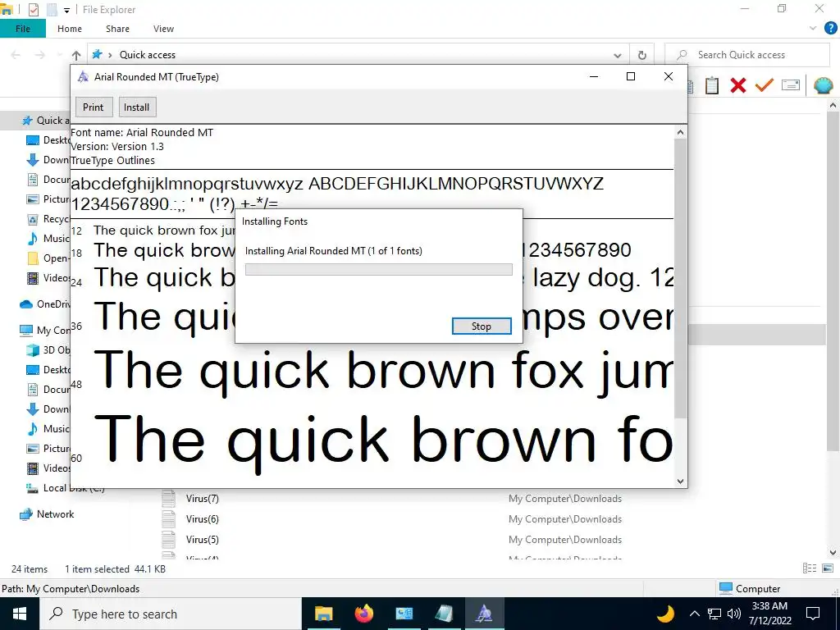Click the font viewer vertical scrollbar thumb
This screenshot has height=630, width=840.
680,278
